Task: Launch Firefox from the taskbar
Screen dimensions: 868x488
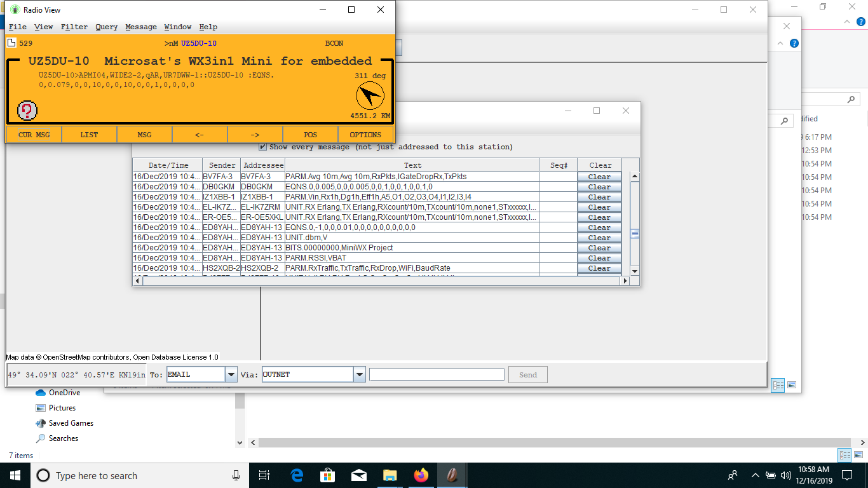Action: pyautogui.click(x=421, y=475)
